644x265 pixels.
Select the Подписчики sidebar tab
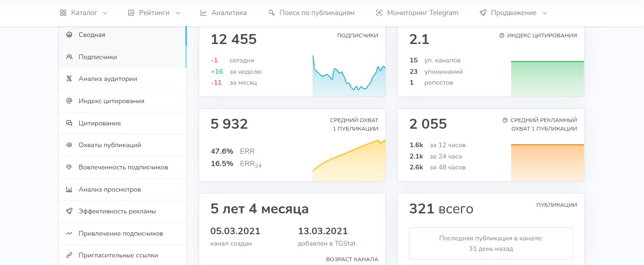[x=122, y=57]
